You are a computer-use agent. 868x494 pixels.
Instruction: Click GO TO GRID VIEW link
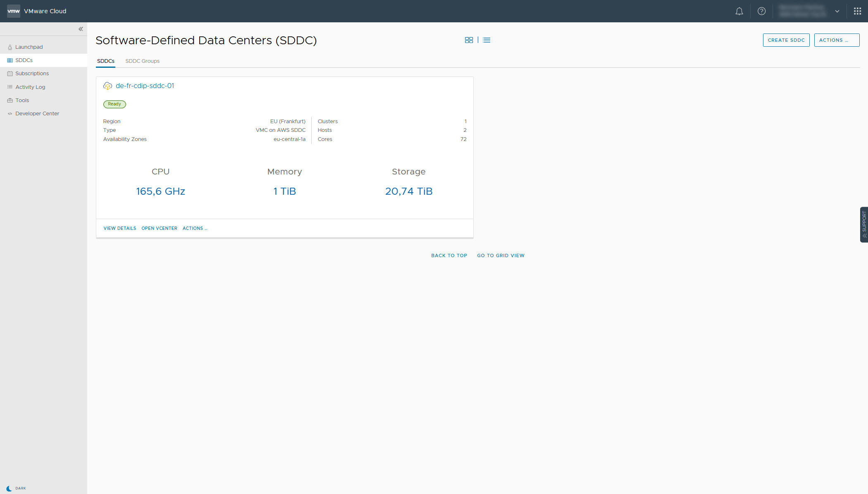[501, 255]
